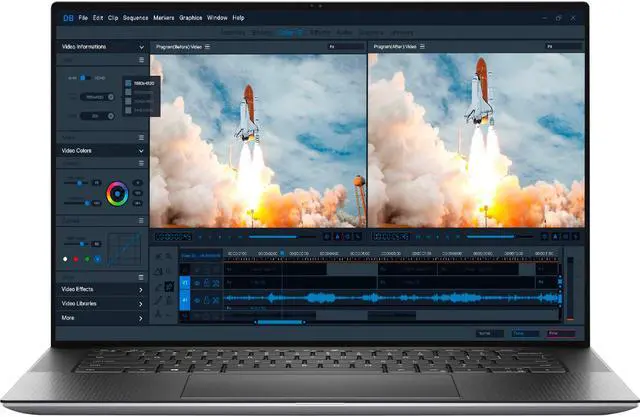This screenshot has height=417, width=640.
Task: Click the color wheel in Video Colors
Action: [x=118, y=191]
